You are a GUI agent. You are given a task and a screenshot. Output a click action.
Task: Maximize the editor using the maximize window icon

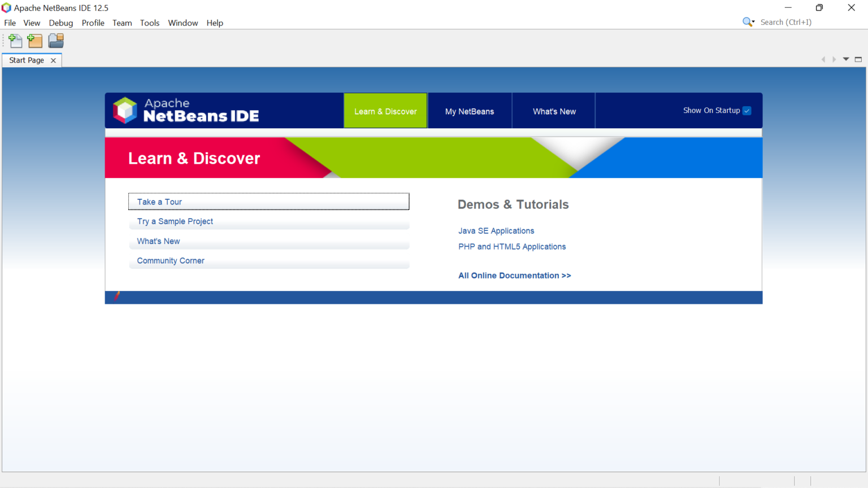pos(858,59)
